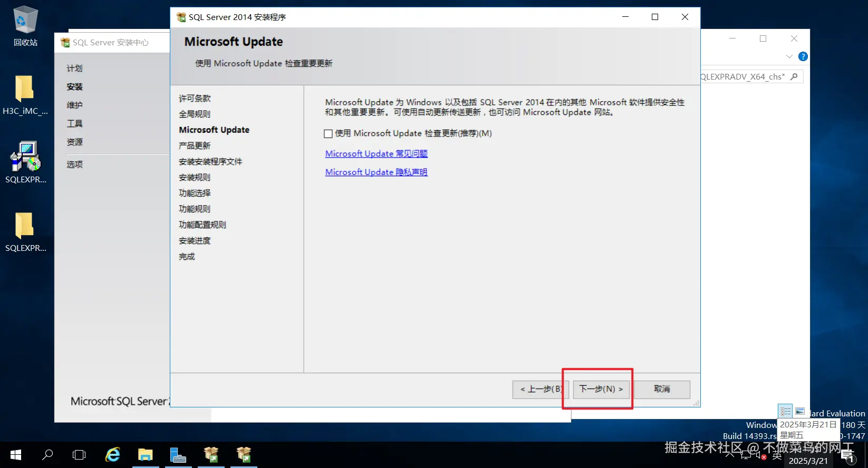Open the Windows Start menu
868x468 pixels.
16,454
